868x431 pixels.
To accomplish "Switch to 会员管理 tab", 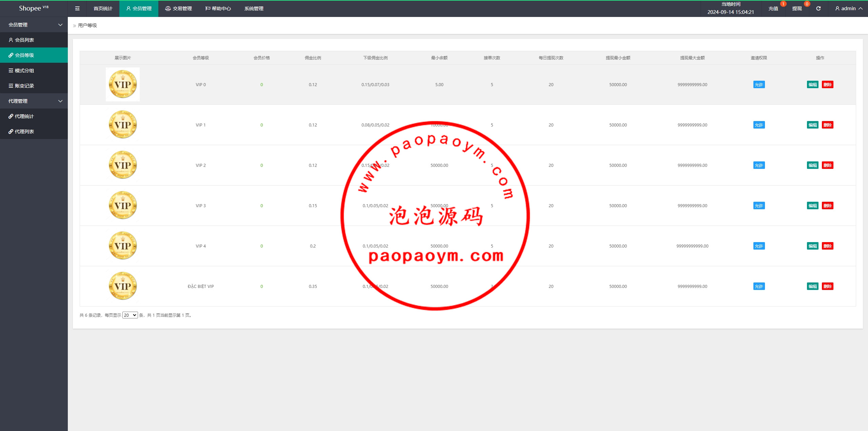I will pyautogui.click(x=139, y=8).
